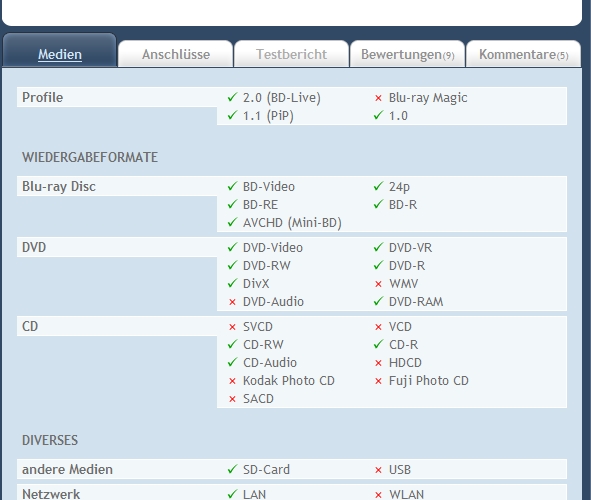This screenshot has width=591, height=500.
Task: Select the DIVERSES section heading
Action: pyautogui.click(x=50, y=440)
